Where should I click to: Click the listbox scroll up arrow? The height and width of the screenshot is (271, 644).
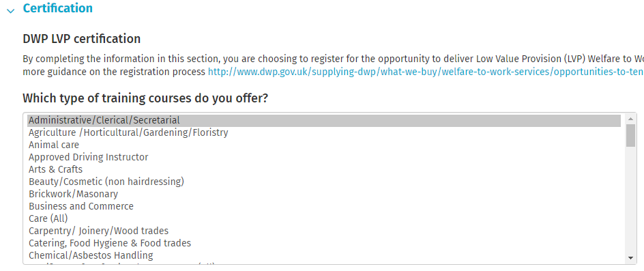[x=630, y=118]
